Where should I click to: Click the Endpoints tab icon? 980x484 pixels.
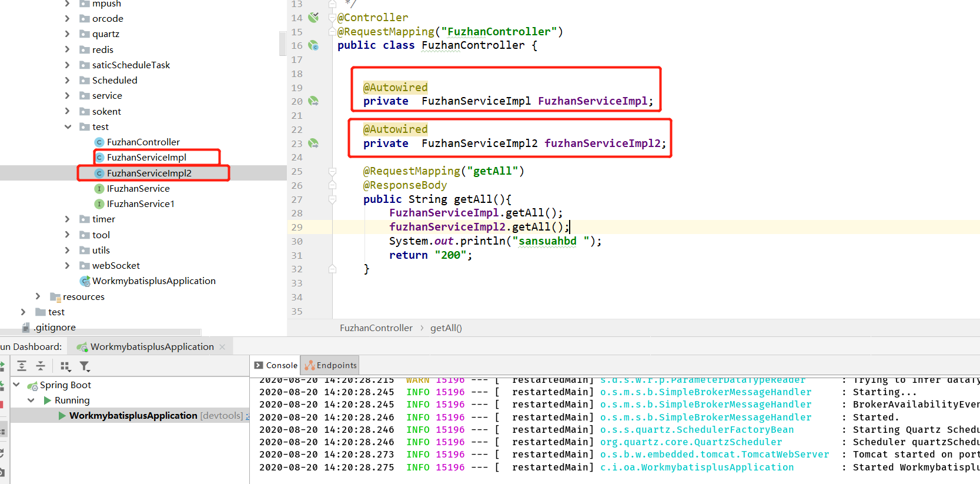[310, 365]
